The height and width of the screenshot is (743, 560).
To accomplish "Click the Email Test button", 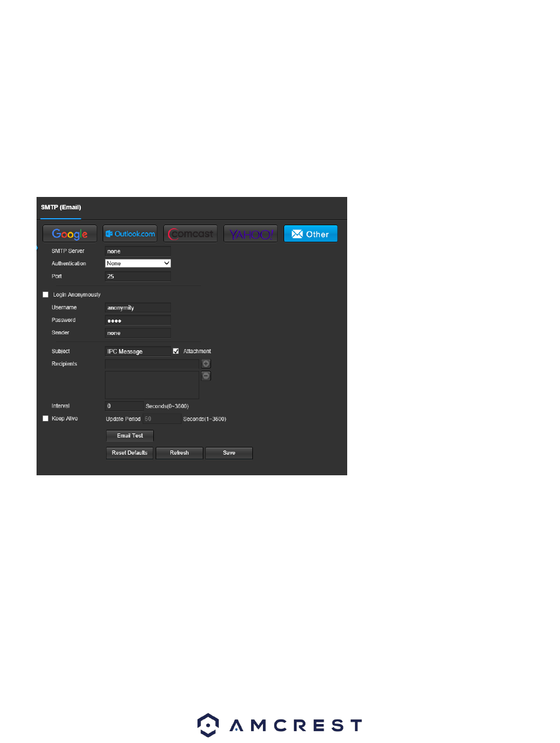I will coord(130,436).
